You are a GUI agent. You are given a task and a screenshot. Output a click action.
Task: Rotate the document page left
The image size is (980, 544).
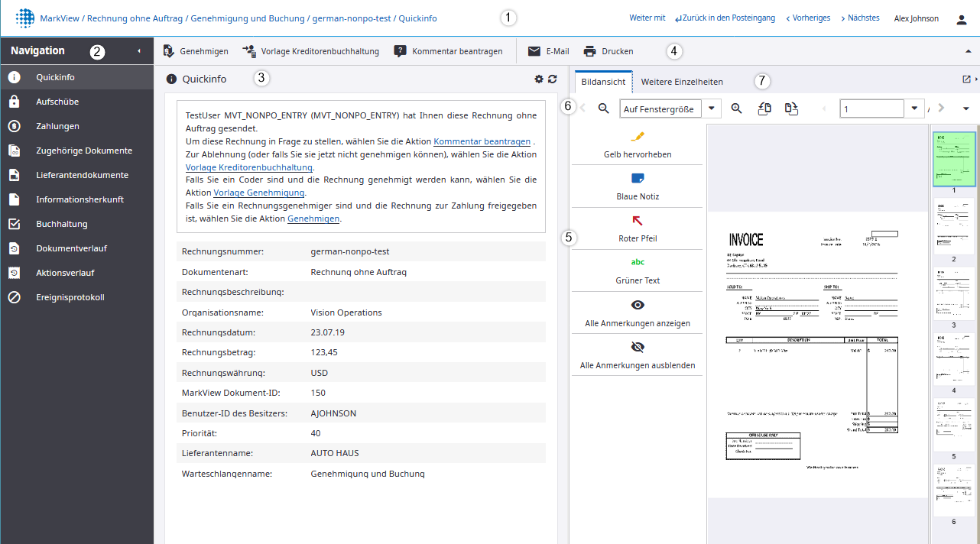pos(764,108)
